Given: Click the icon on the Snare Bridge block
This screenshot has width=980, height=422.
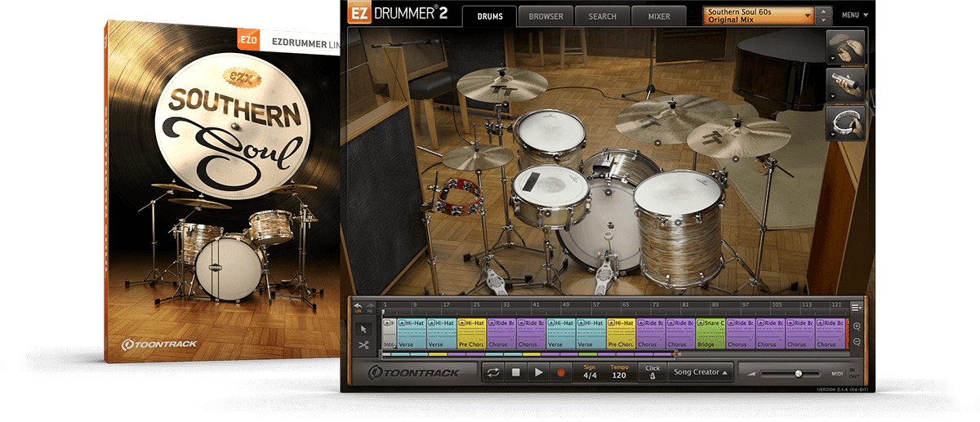Looking at the screenshot, I should [x=701, y=323].
